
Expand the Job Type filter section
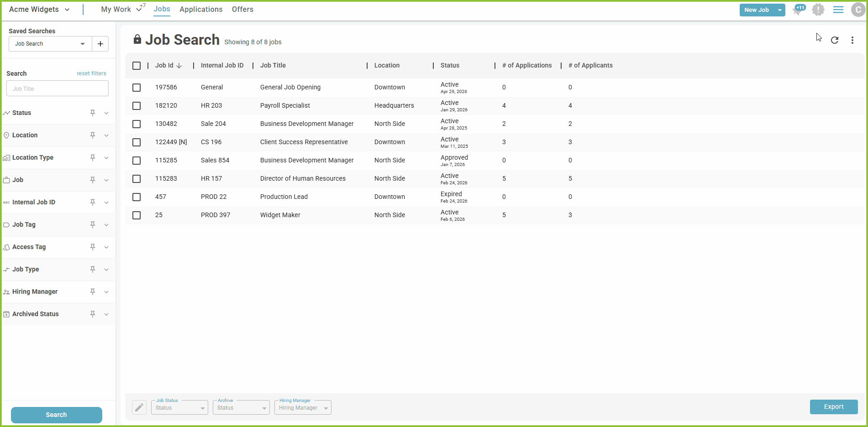click(106, 270)
